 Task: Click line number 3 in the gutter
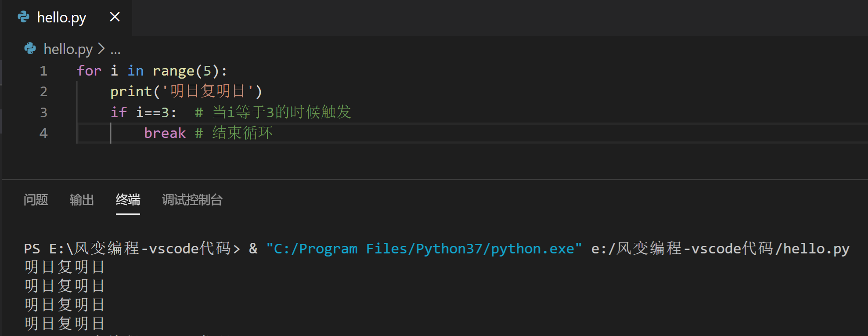[x=43, y=112]
